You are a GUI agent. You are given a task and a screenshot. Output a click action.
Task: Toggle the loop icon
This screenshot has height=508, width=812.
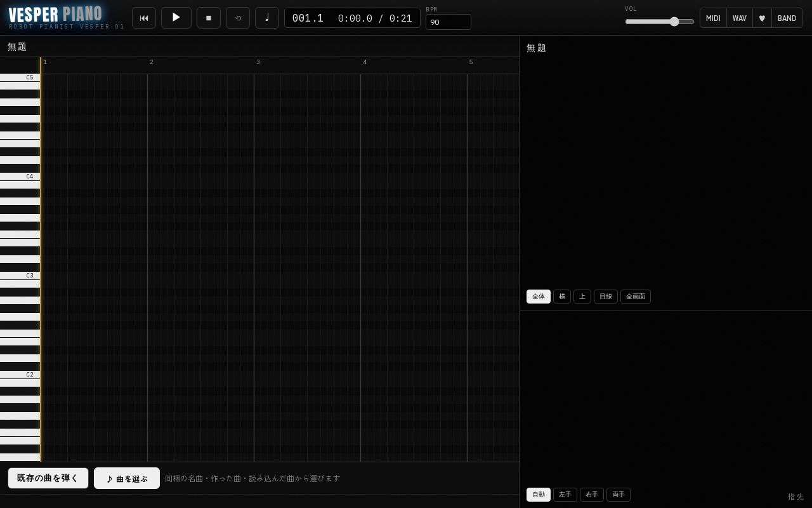pyautogui.click(x=238, y=18)
